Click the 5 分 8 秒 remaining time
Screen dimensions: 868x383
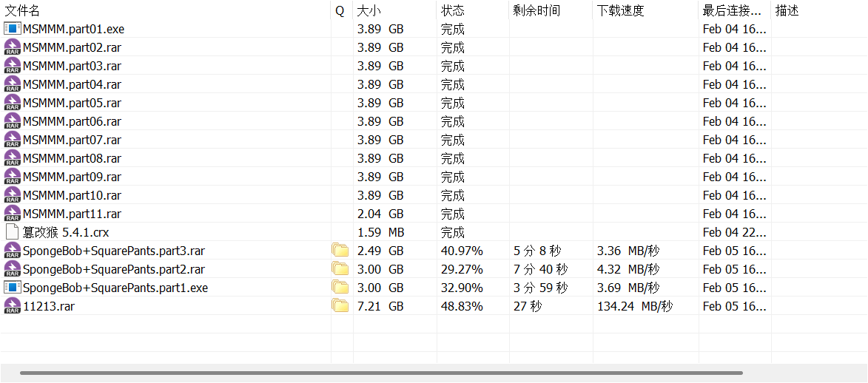click(537, 251)
